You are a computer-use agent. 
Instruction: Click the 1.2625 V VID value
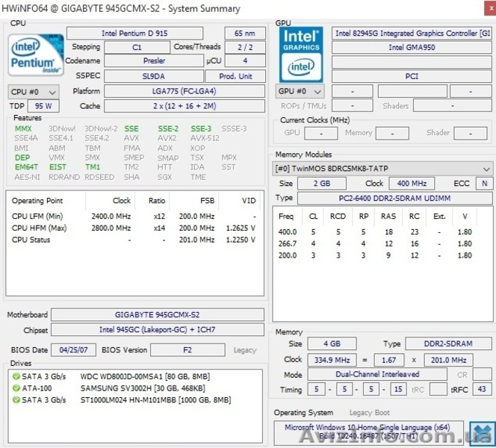[241, 228]
